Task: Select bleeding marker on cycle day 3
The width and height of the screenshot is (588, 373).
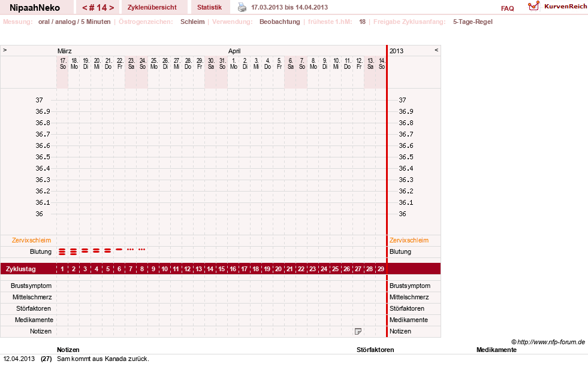Action: pyautogui.click(x=85, y=250)
